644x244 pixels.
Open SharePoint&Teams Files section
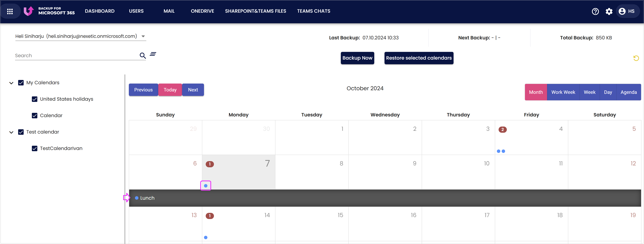point(256,11)
